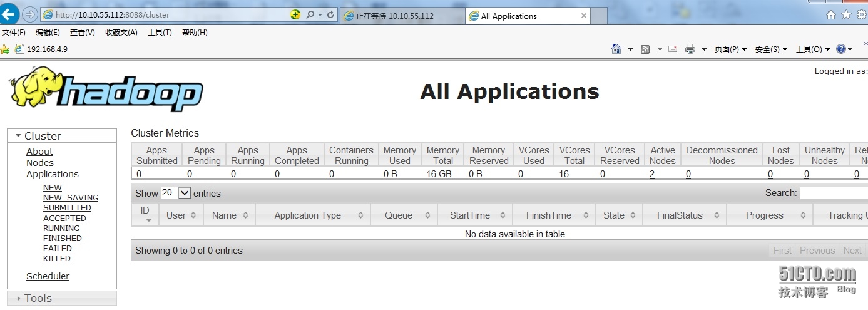Click the compatibility view icon in address bar
Viewport: 868px width, 310px height.
coord(295,14)
